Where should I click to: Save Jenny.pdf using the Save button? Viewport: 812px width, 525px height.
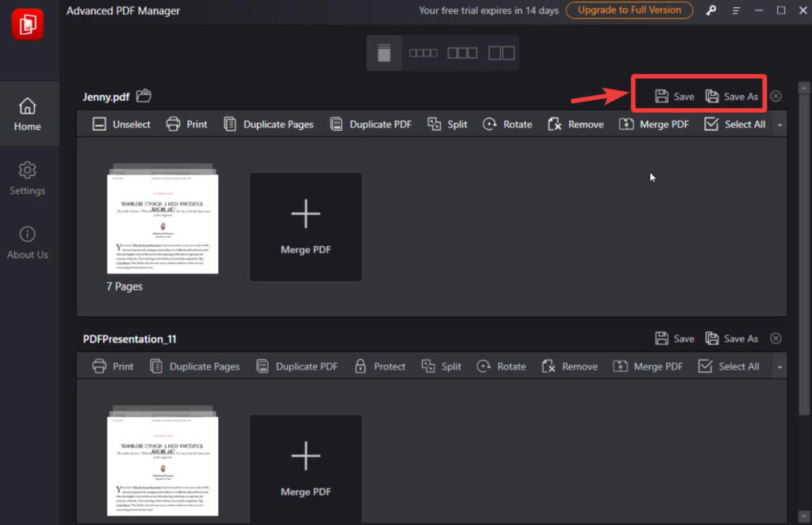point(674,96)
